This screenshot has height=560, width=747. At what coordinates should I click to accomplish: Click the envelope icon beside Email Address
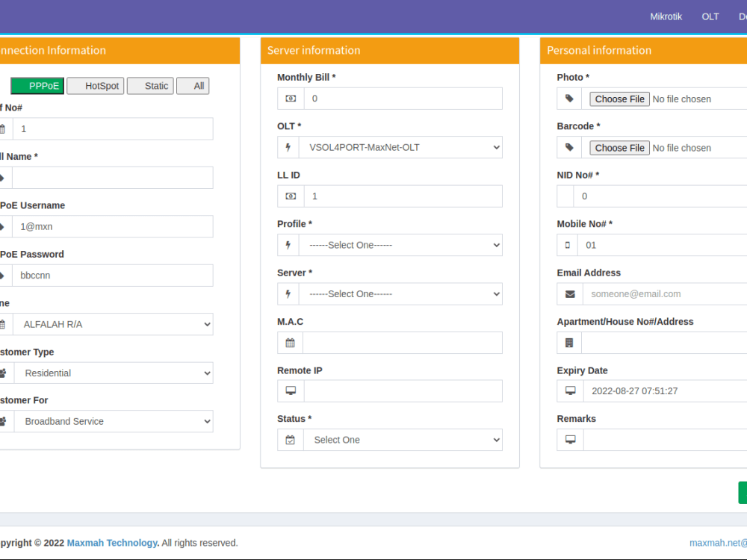pyautogui.click(x=569, y=293)
